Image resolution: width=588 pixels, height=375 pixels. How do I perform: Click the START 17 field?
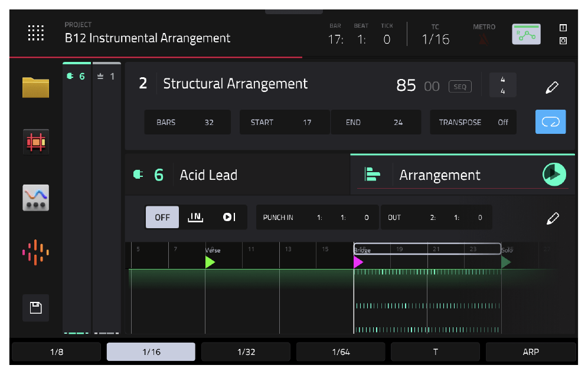(285, 122)
